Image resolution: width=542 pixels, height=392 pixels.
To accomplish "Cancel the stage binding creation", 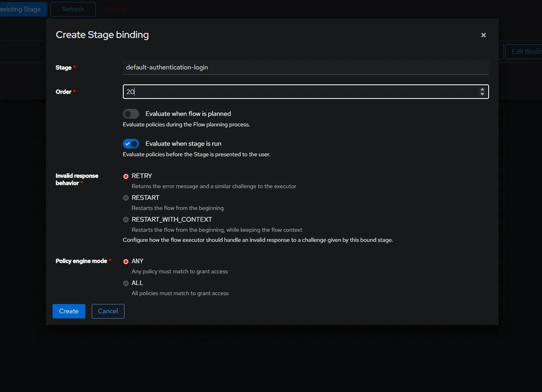I will 108,311.
